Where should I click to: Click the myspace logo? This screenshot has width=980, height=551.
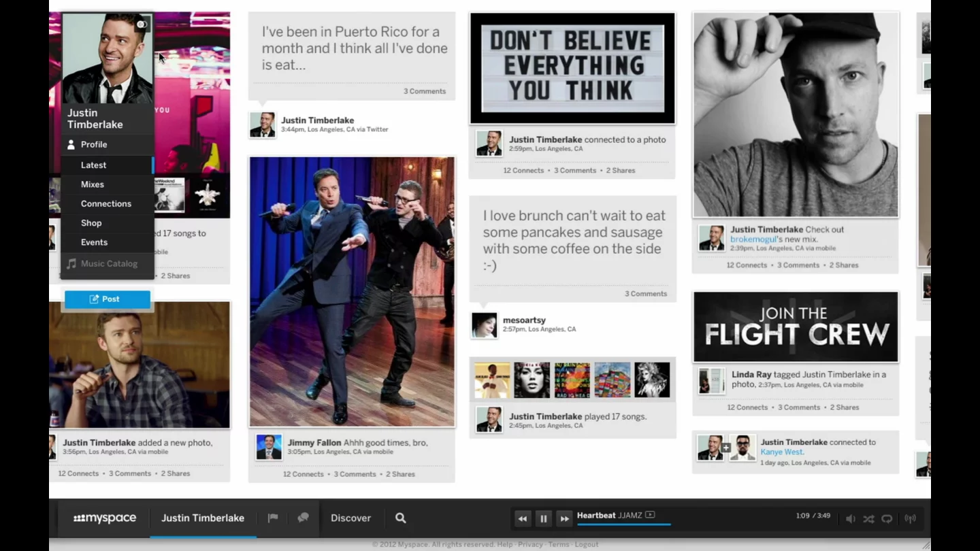[x=103, y=518]
